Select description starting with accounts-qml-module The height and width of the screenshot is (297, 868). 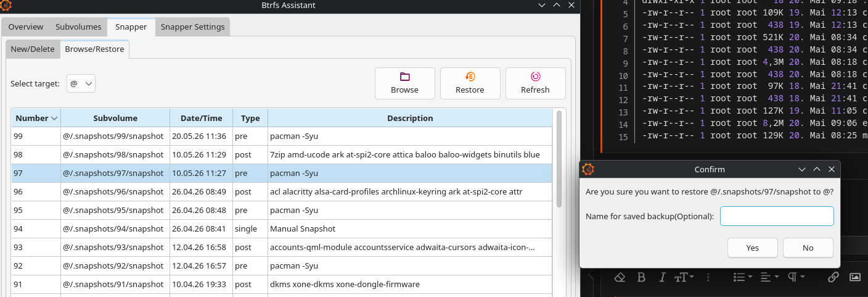click(x=410, y=247)
